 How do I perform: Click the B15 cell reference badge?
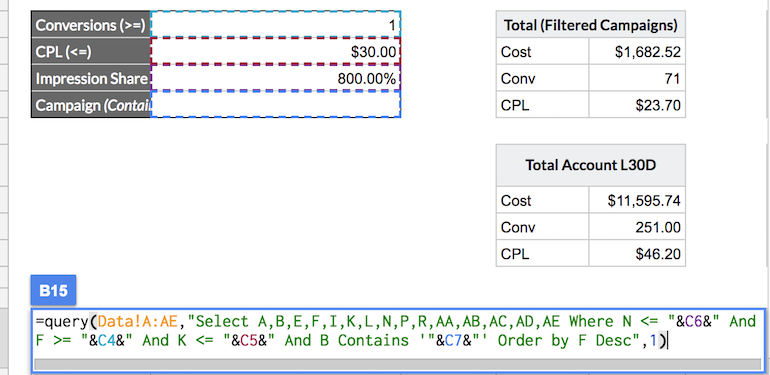(x=53, y=291)
